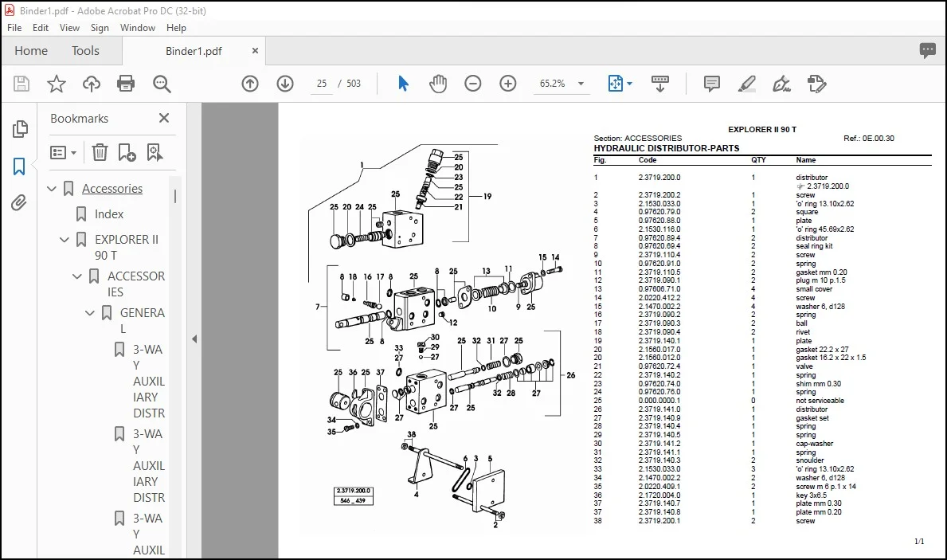The width and height of the screenshot is (947, 560).
Task: Add a new bookmark icon
Action: coord(127,152)
